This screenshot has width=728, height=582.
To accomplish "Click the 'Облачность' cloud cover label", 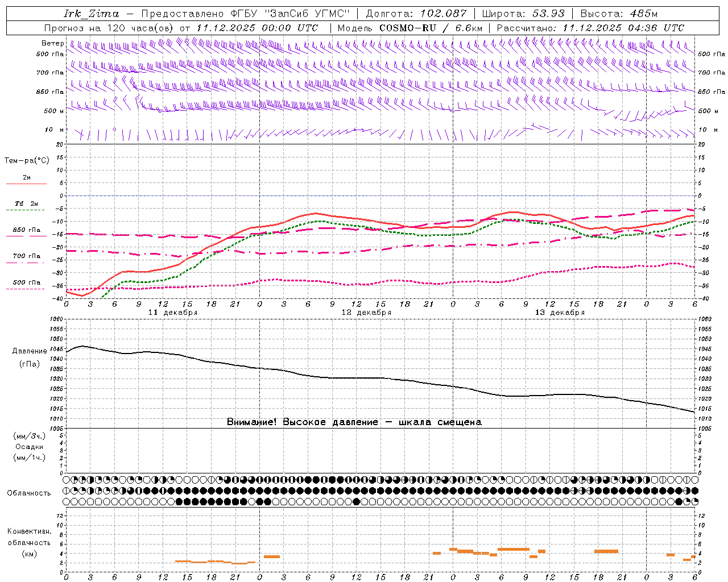I will click(29, 493).
